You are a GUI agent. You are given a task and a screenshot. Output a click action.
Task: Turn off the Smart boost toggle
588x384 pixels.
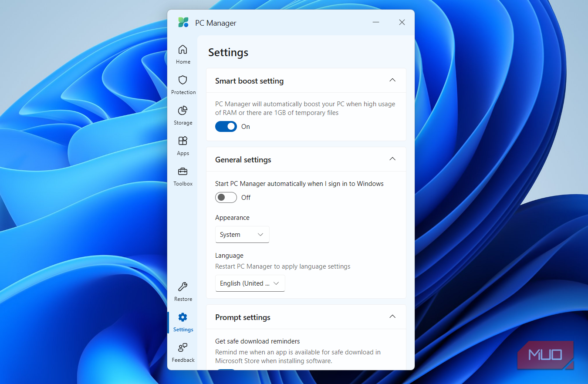click(x=226, y=127)
